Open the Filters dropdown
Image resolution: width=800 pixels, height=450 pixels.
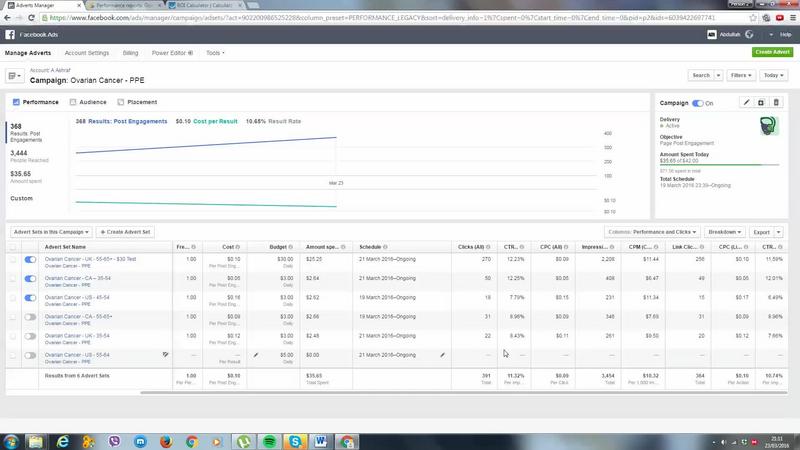pos(741,75)
